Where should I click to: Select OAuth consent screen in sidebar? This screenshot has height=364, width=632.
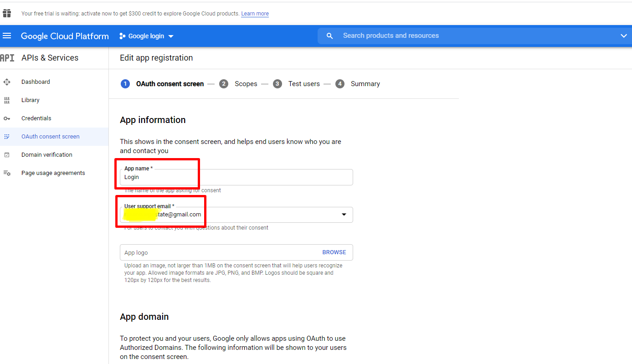51,137
